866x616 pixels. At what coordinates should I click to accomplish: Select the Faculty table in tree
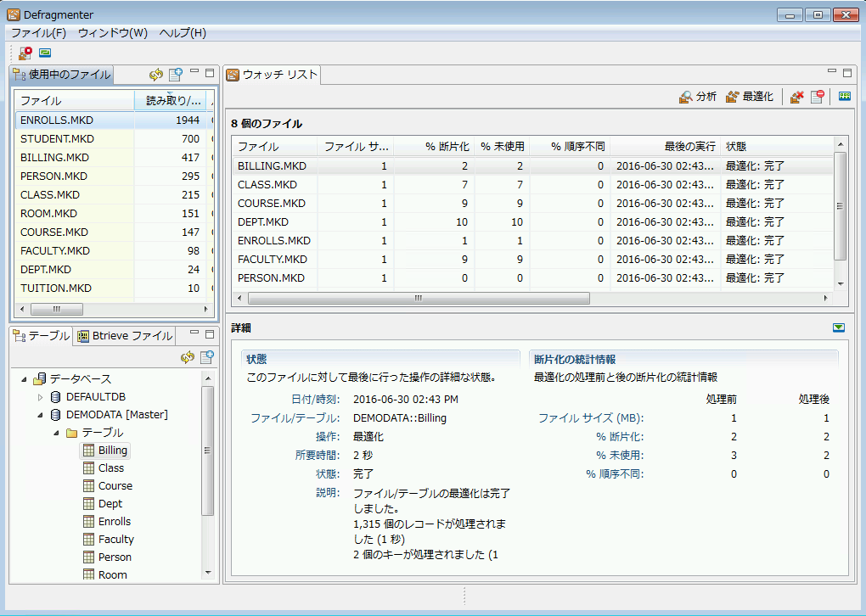pyautogui.click(x=115, y=539)
